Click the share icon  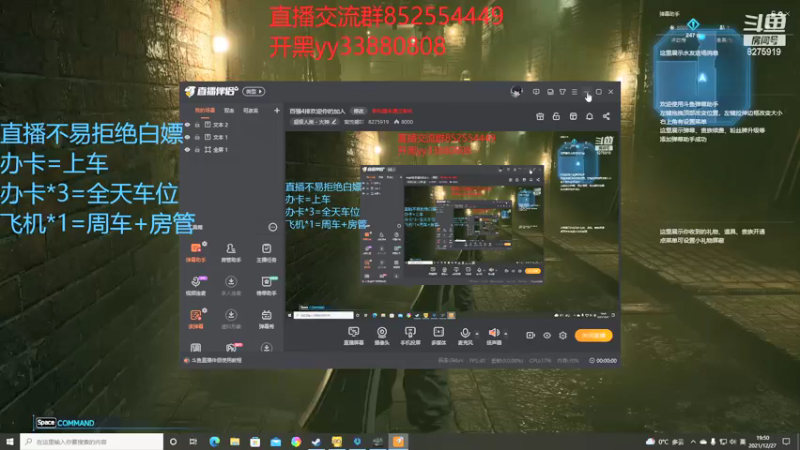606,116
